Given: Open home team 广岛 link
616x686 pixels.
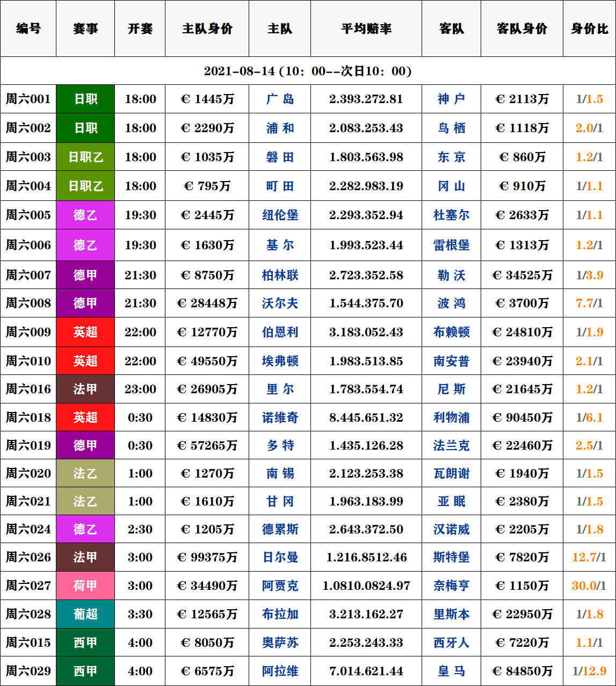Looking at the screenshot, I should coord(280,99).
